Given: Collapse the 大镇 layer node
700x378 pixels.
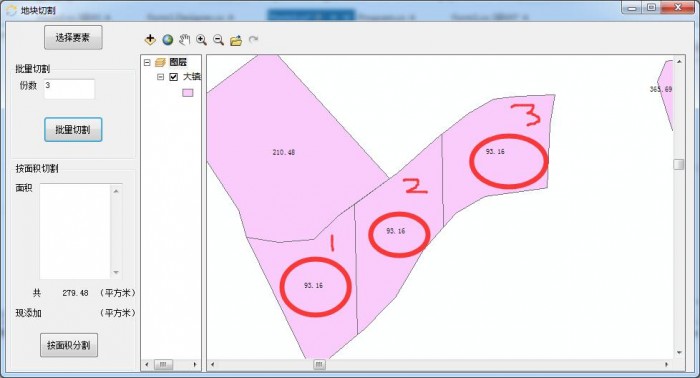Looking at the screenshot, I should (x=160, y=77).
